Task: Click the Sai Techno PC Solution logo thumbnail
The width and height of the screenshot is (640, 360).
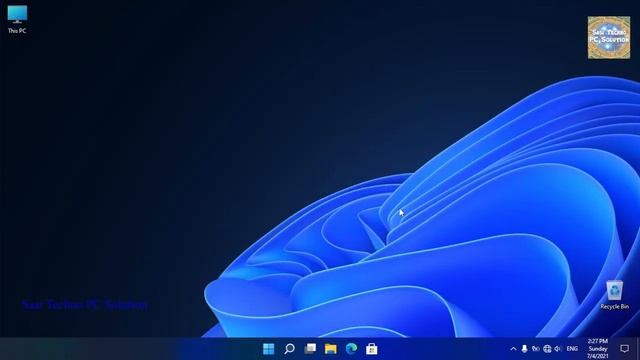Action: [x=609, y=38]
